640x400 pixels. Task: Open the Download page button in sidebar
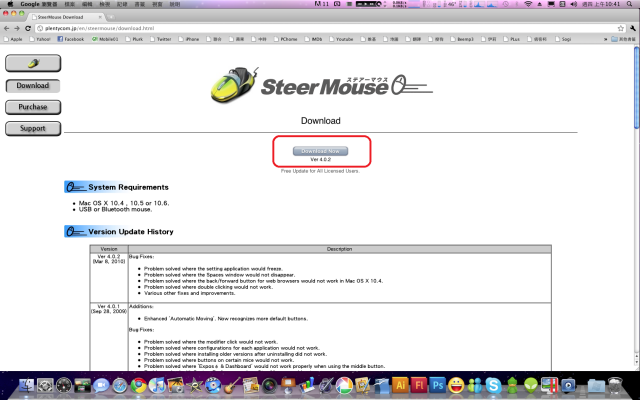tap(33, 86)
